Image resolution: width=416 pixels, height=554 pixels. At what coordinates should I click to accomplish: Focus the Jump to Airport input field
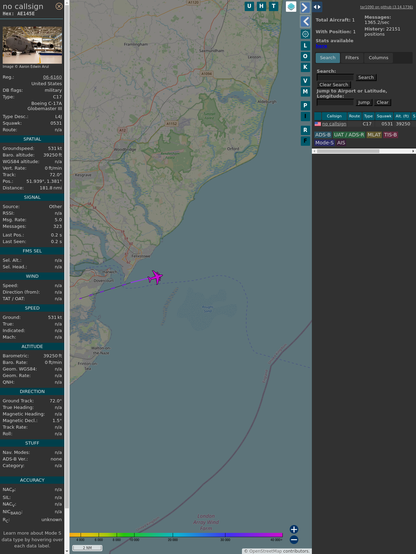click(335, 102)
